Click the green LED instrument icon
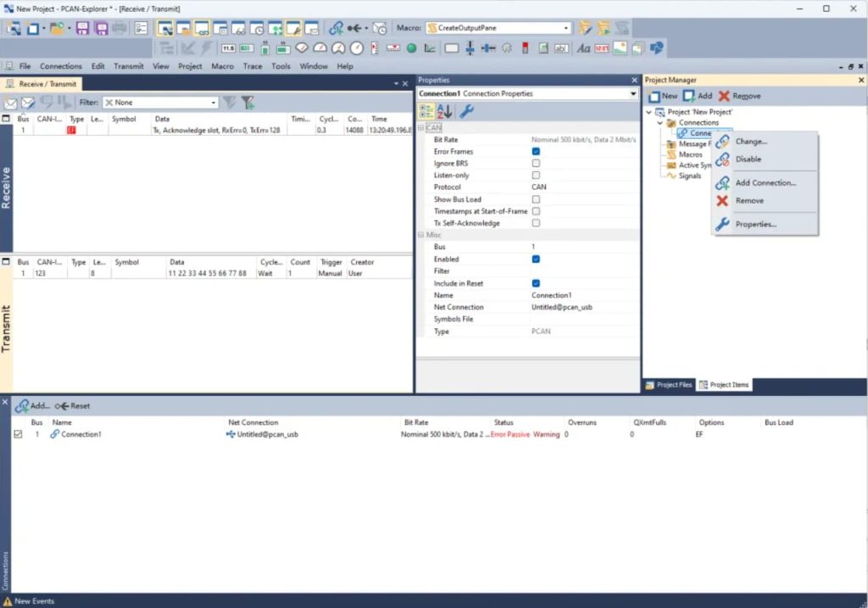The height and width of the screenshot is (608, 868). click(x=411, y=48)
